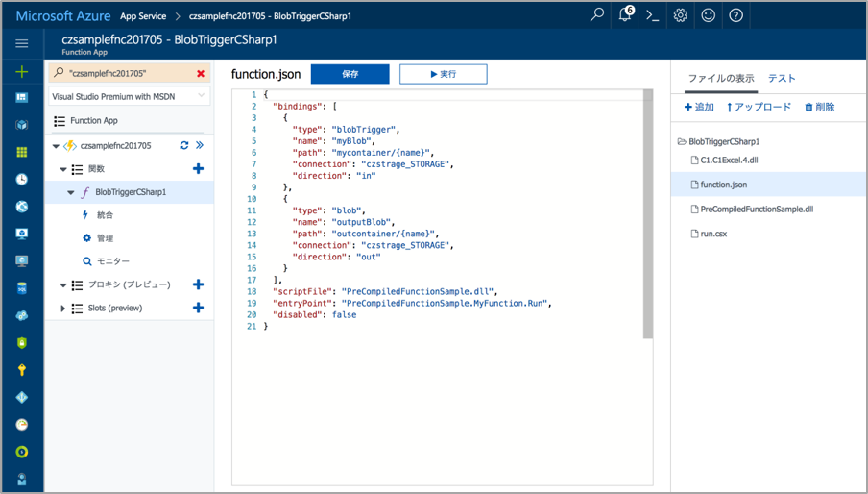
Task: Click the feedback smiley icon
Action: click(x=708, y=15)
